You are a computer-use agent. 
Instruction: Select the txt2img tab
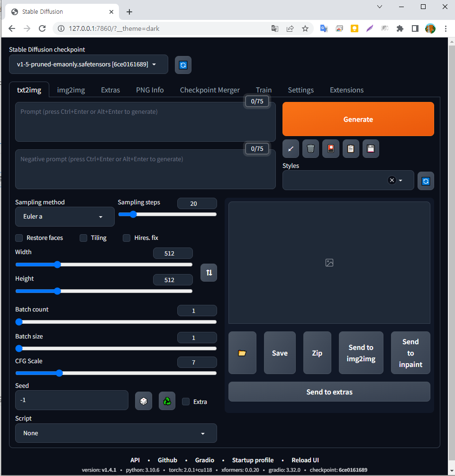29,90
